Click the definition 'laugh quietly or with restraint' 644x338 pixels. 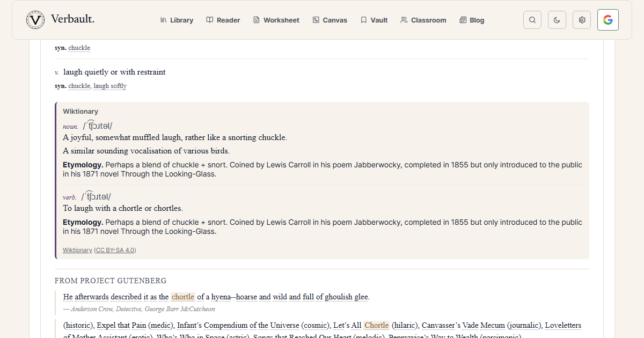click(114, 72)
